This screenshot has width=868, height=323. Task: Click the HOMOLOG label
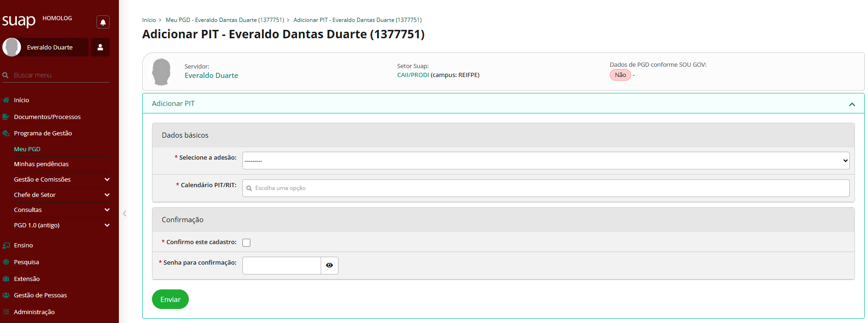57,18
